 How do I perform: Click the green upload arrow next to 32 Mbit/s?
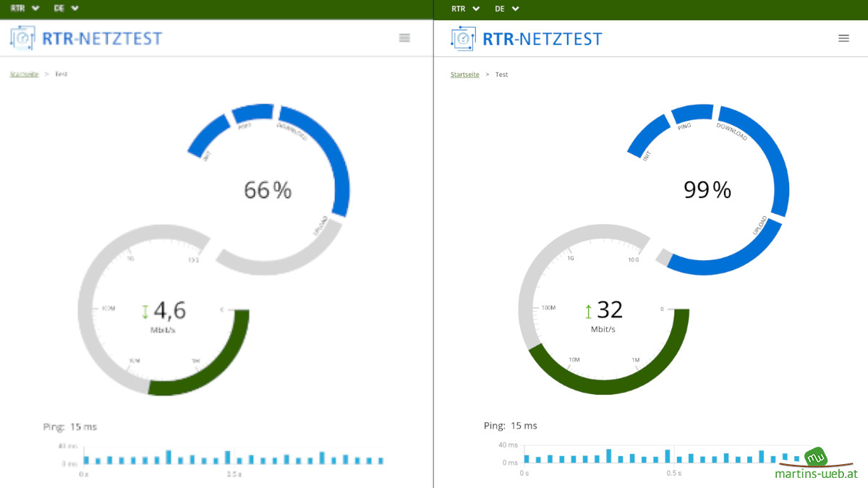tap(587, 310)
